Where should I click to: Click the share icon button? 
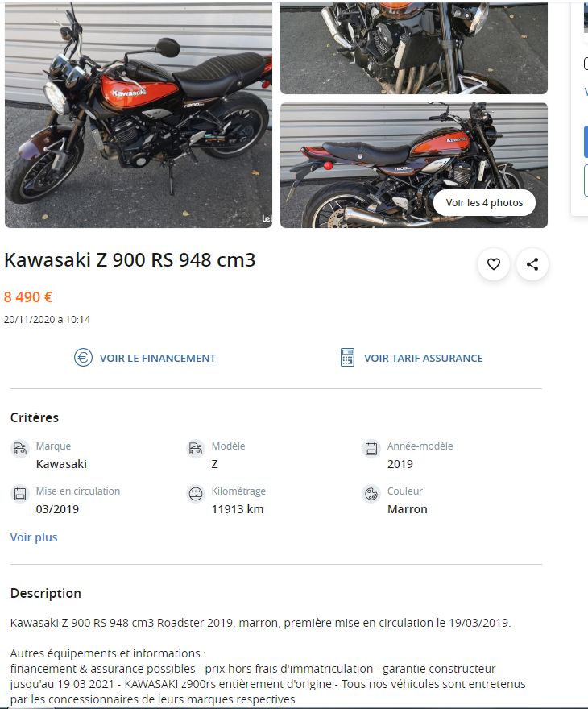[x=532, y=264]
